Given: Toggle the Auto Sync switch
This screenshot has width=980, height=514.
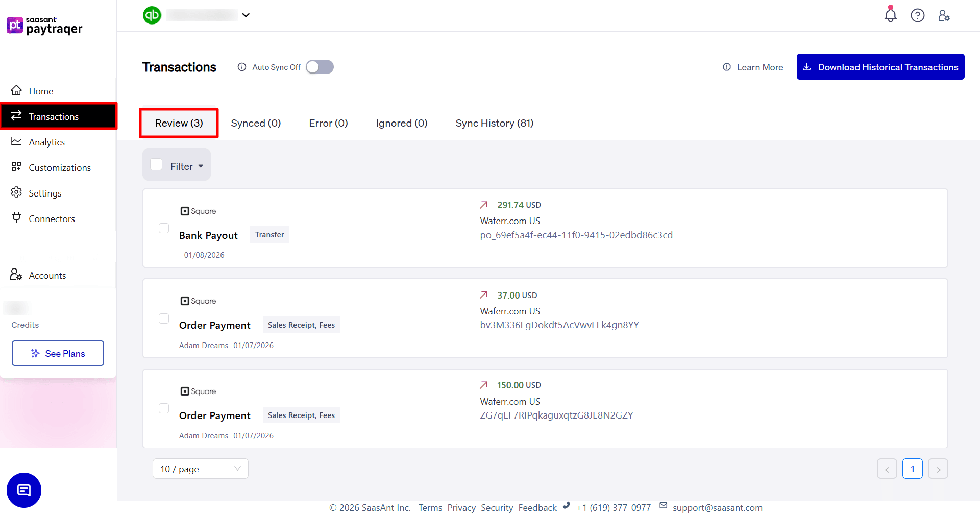Looking at the screenshot, I should [320, 67].
